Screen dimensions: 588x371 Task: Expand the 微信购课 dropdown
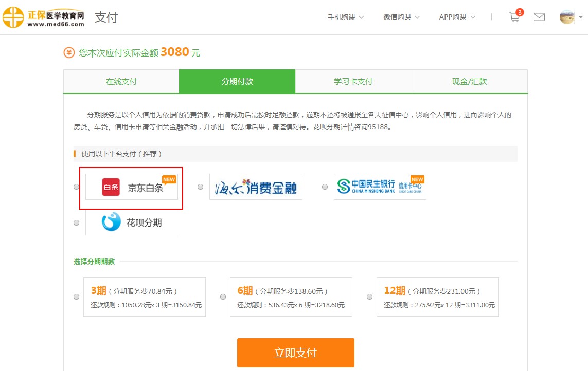[401, 17]
